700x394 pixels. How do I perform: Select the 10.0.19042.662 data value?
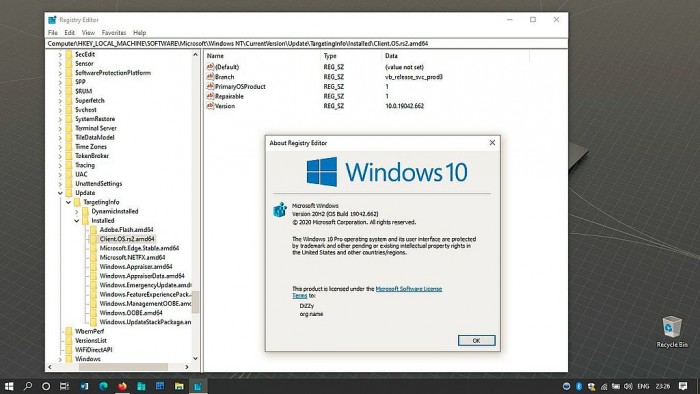[x=404, y=106]
